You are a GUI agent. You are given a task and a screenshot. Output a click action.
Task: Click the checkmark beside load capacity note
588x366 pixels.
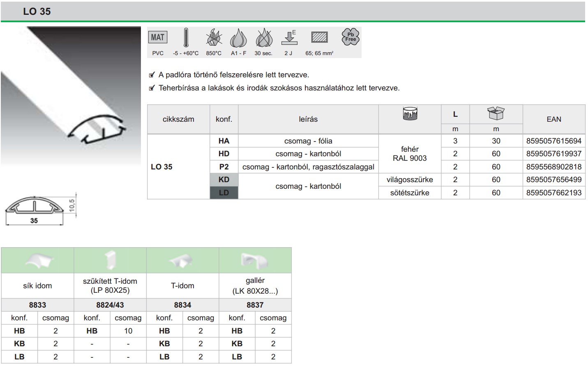[152, 88]
